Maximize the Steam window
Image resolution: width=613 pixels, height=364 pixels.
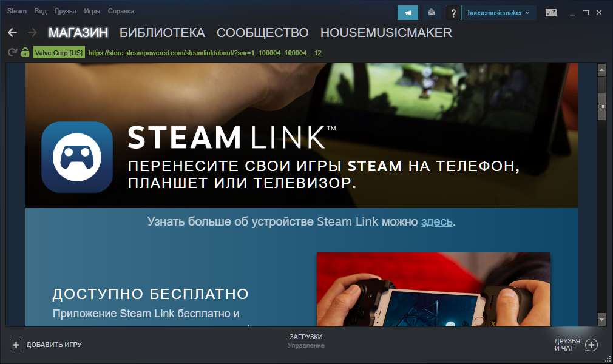tap(586, 13)
